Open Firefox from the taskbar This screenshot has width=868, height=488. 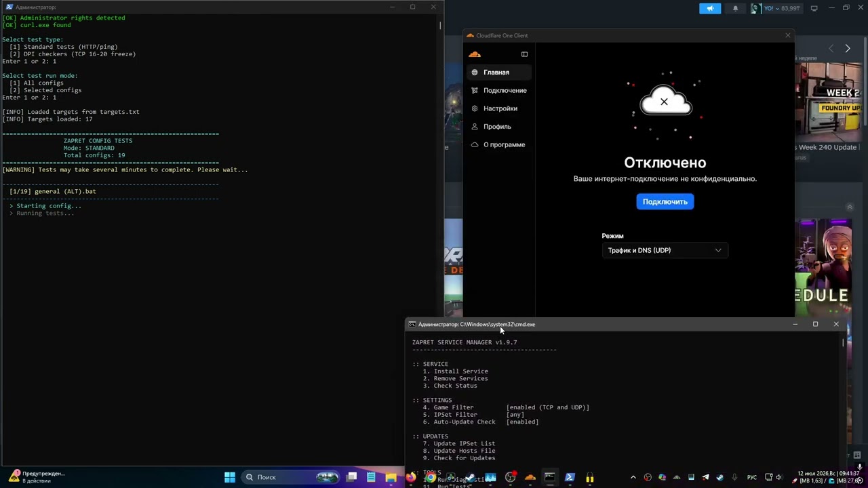tap(411, 477)
